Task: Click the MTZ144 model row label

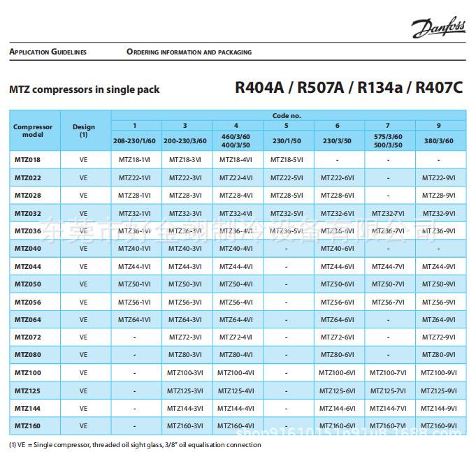Action: coord(28,408)
